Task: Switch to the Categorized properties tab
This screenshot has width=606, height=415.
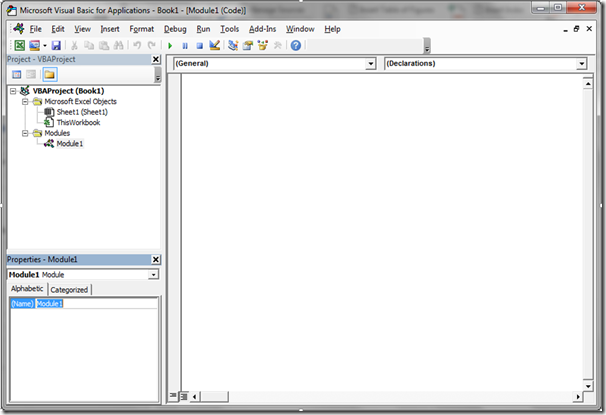Action: [69, 289]
